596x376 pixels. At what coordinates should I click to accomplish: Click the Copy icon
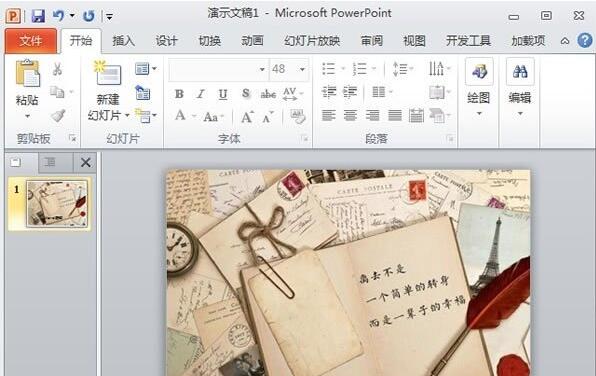[x=57, y=92]
